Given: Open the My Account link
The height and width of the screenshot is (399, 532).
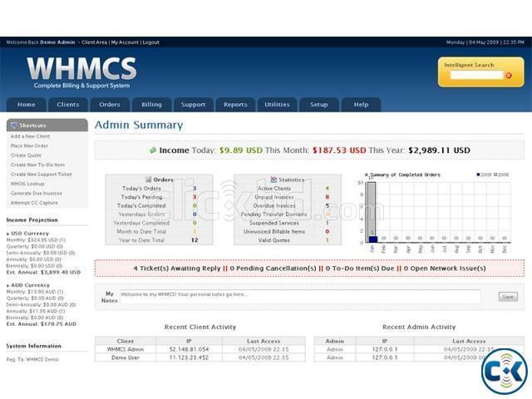Looking at the screenshot, I should click(x=125, y=42).
